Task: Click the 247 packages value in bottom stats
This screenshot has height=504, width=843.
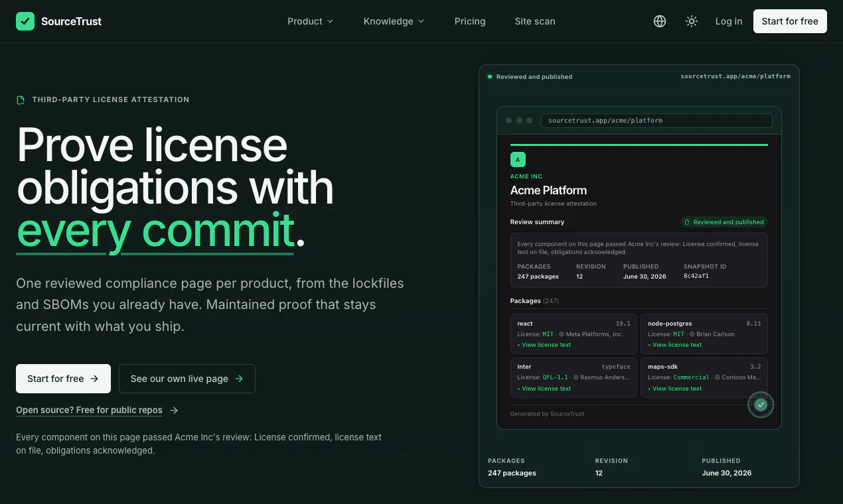Action: coord(512,473)
